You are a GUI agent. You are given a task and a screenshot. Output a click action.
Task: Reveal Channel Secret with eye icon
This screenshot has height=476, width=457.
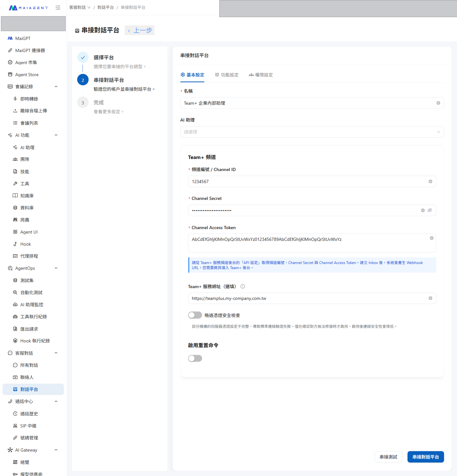pos(430,210)
